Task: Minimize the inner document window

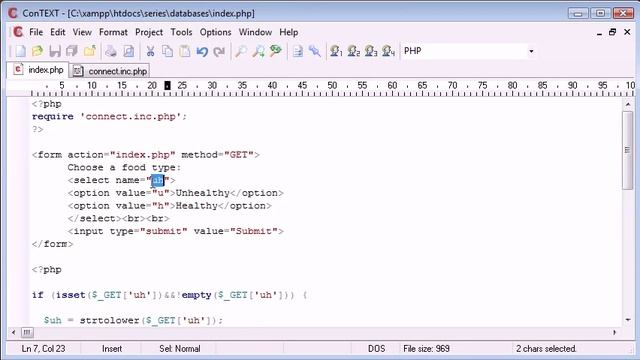Action: click(599, 32)
